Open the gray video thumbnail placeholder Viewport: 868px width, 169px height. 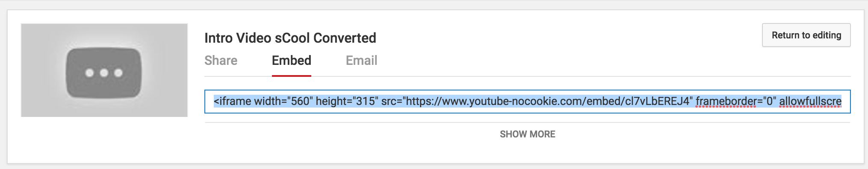pos(104,70)
